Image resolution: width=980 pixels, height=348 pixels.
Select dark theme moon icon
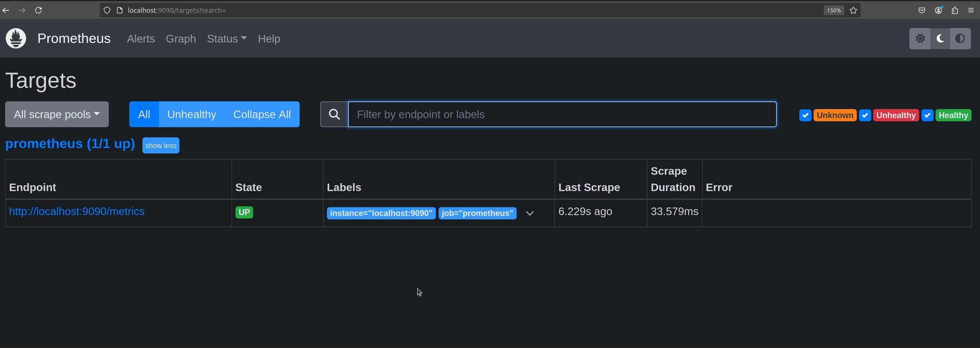[940, 38]
